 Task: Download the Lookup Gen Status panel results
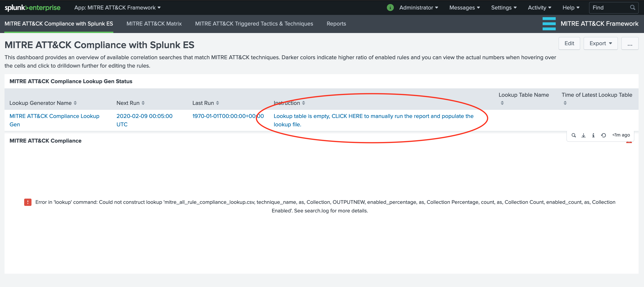click(x=583, y=135)
